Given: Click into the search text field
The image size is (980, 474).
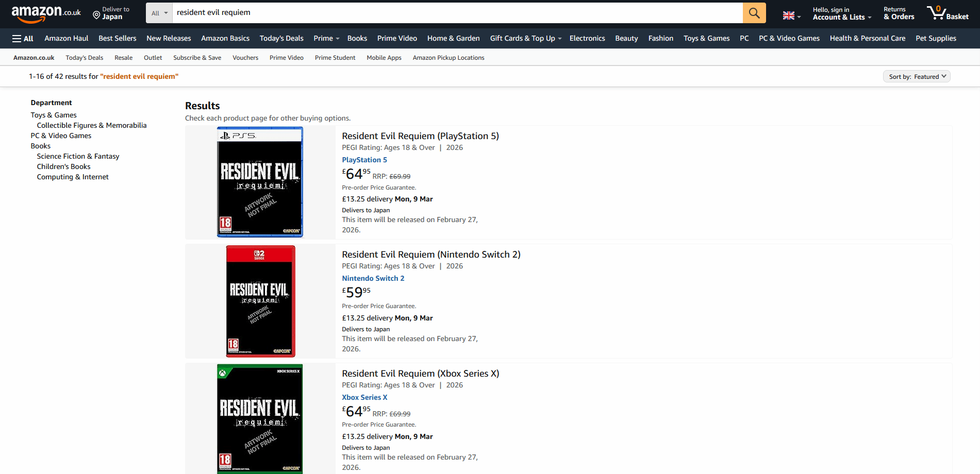Looking at the screenshot, I should (x=456, y=13).
